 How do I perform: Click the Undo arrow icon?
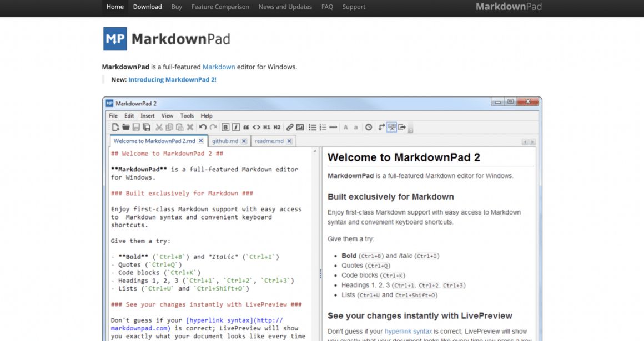coord(203,127)
